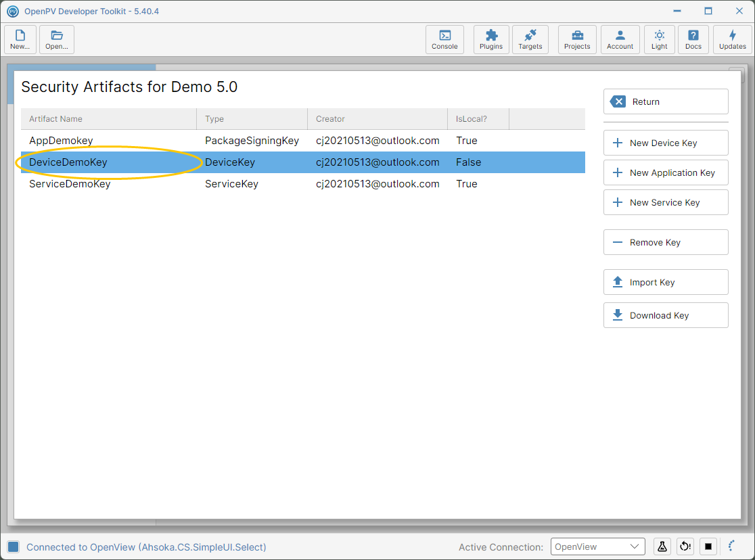This screenshot has width=755, height=560.
Task: Open the Targets connection icon
Action: point(530,39)
